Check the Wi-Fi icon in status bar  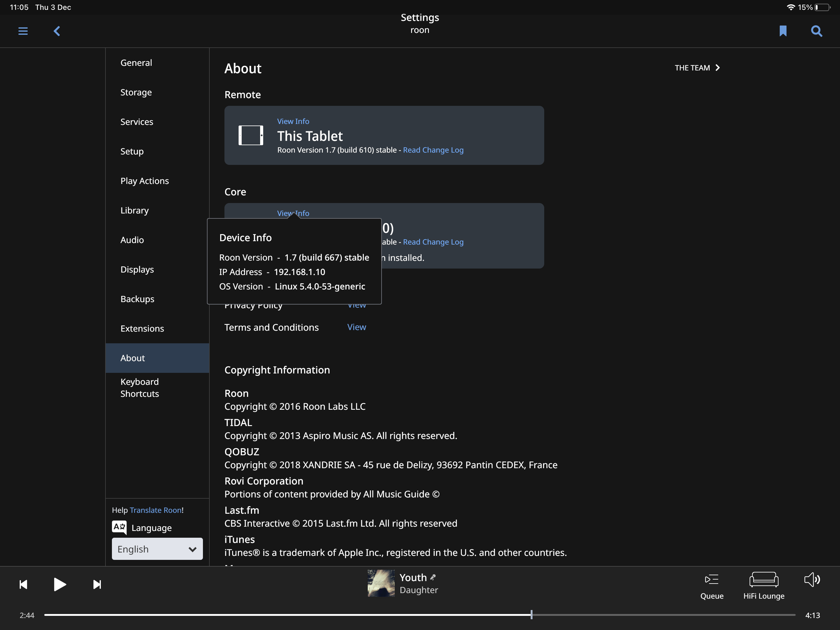tap(791, 7)
